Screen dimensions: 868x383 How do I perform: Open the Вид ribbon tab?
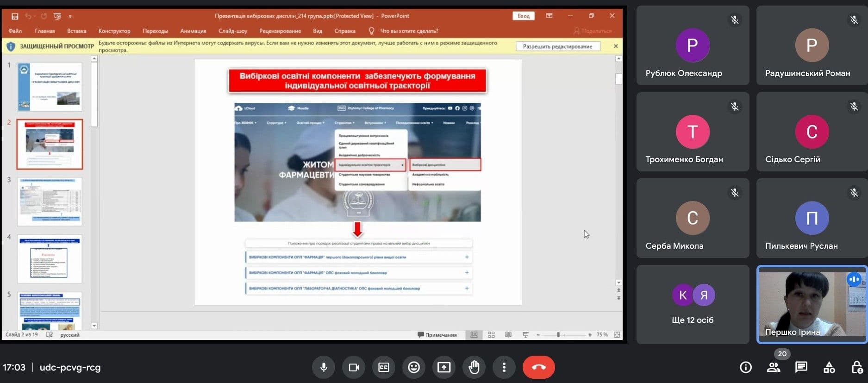318,31
